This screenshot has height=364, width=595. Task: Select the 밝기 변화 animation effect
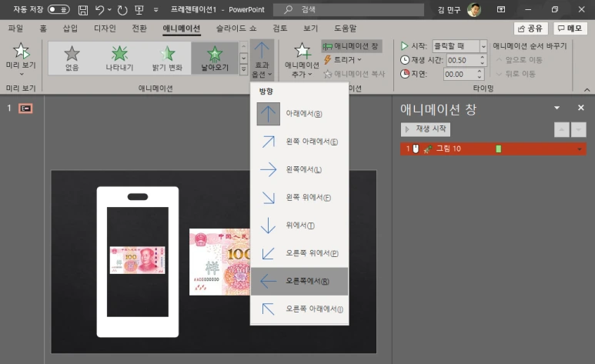coord(167,58)
